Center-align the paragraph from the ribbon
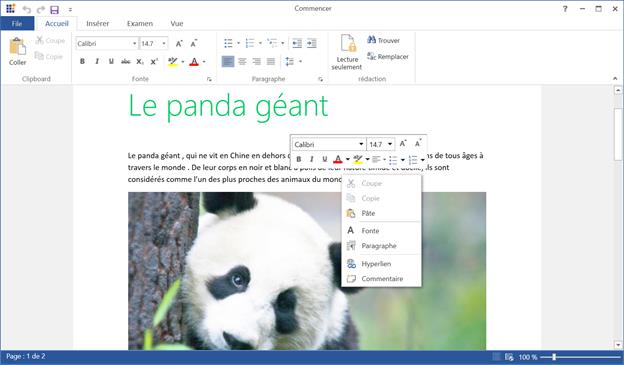 coord(242,61)
